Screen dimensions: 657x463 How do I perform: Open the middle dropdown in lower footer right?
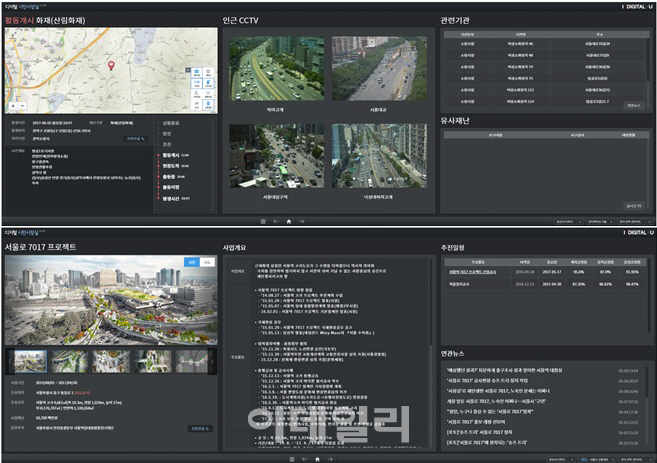[597, 459]
